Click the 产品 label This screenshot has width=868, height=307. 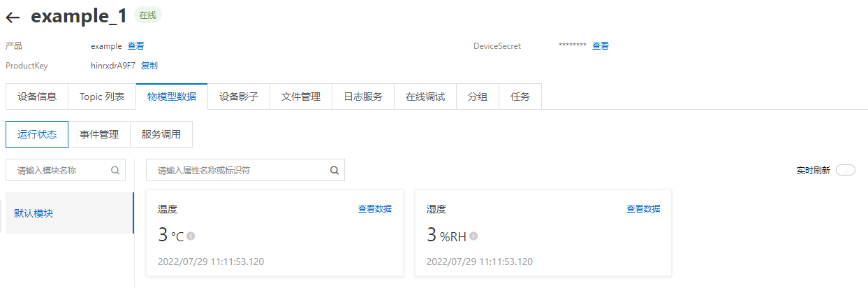pyautogui.click(x=14, y=46)
